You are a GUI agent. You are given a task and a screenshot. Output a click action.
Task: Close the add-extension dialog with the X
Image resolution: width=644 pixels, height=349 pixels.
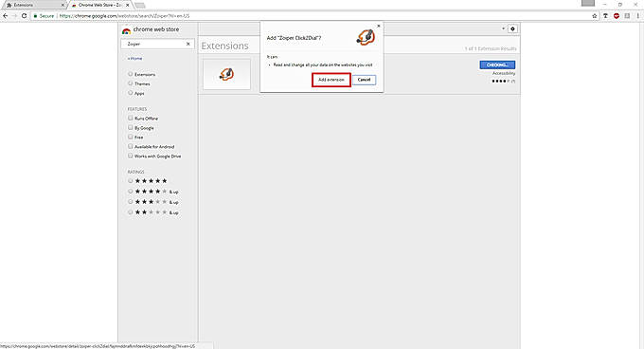(x=379, y=27)
